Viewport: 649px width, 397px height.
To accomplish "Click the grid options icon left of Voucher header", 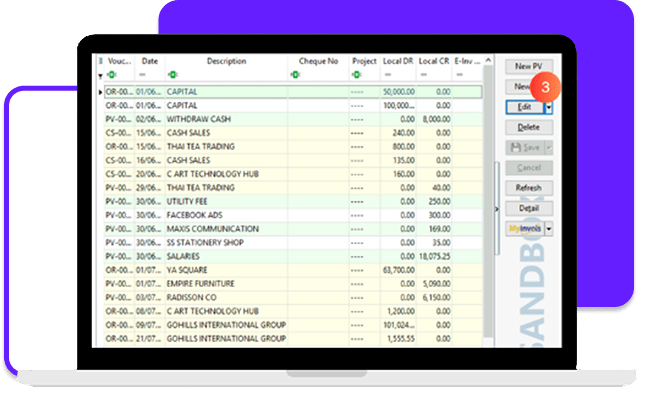I will [x=100, y=61].
